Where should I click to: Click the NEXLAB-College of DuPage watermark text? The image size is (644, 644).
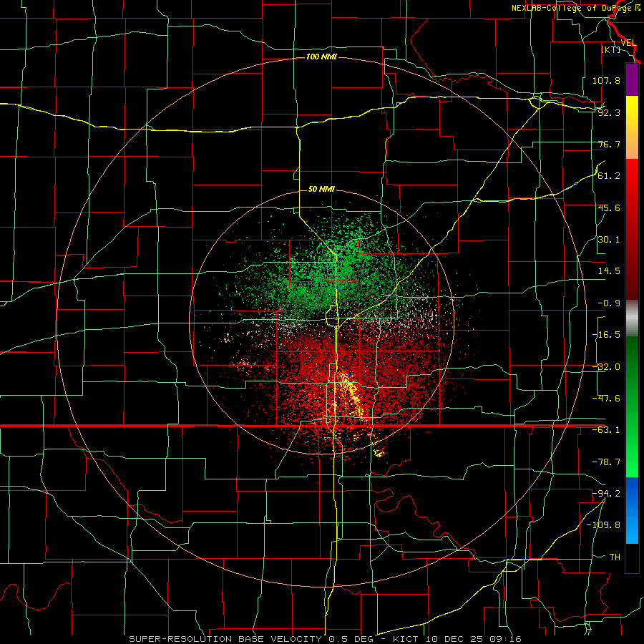tap(576, 8)
